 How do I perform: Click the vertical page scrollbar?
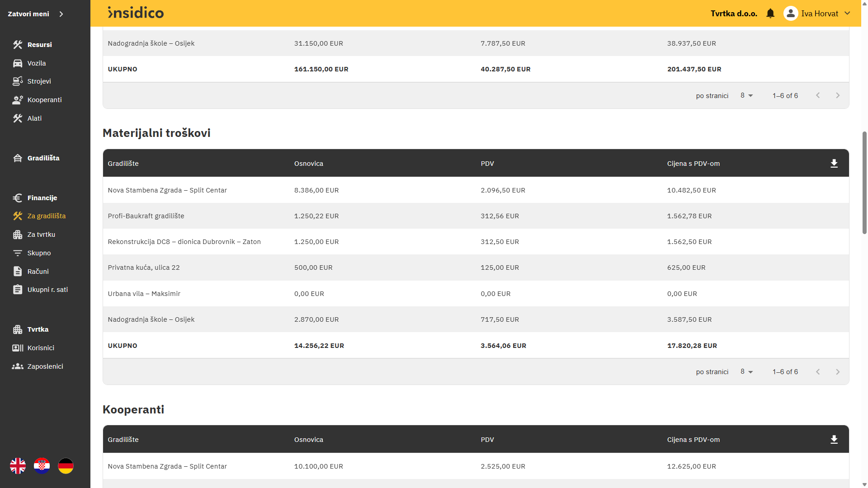point(864,183)
